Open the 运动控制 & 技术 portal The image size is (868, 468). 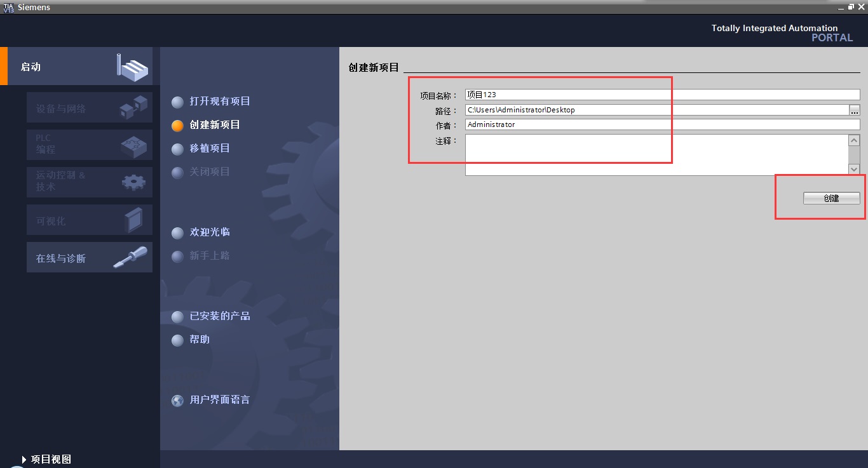tap(90, 182)
